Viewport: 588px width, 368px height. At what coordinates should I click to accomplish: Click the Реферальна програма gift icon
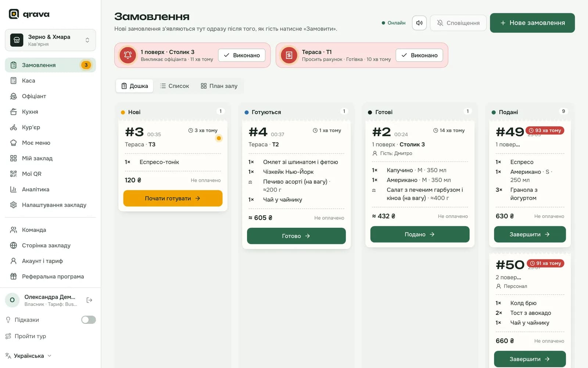(14, 276)
